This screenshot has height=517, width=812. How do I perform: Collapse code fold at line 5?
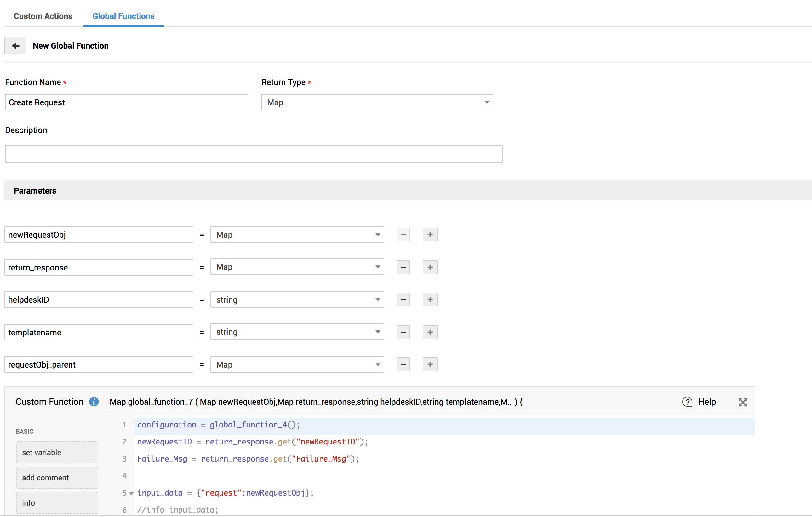(132, 493)
